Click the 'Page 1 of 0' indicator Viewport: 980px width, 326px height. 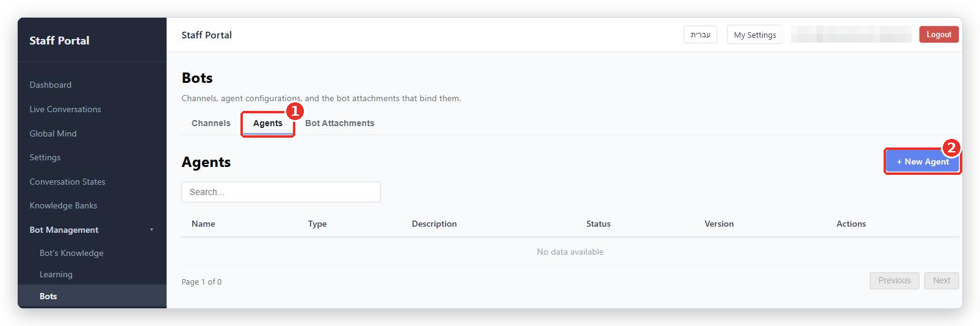pyautogui.click(x=201, y=282)
